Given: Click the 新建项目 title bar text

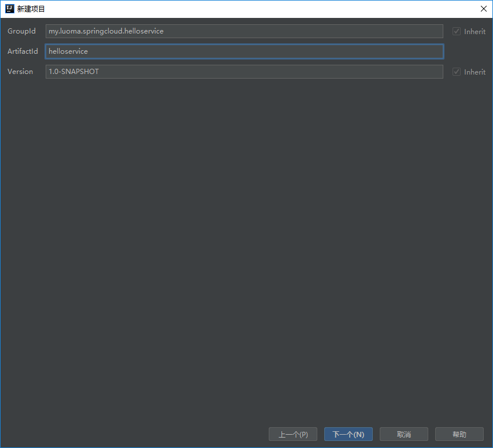Looking at the screenshot, I should 32,9.
